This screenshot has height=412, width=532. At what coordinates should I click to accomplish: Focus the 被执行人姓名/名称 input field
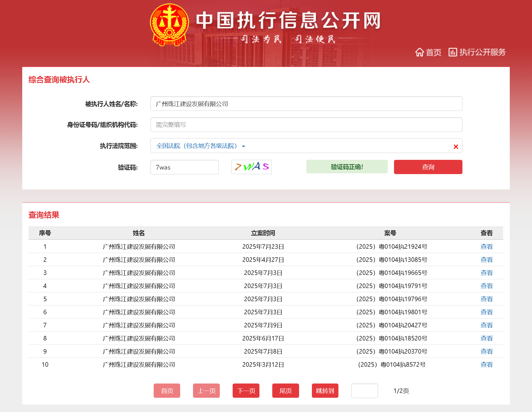306,104
